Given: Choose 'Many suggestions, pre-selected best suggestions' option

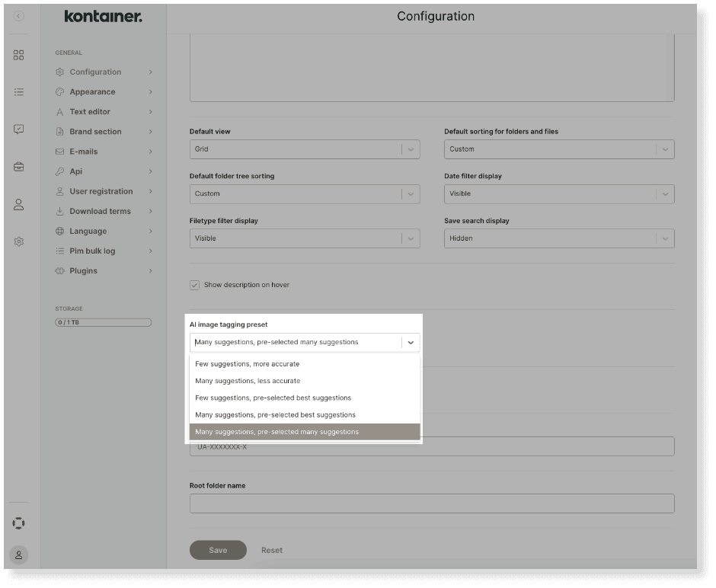Looking at the screenshot, I should 275,415.
